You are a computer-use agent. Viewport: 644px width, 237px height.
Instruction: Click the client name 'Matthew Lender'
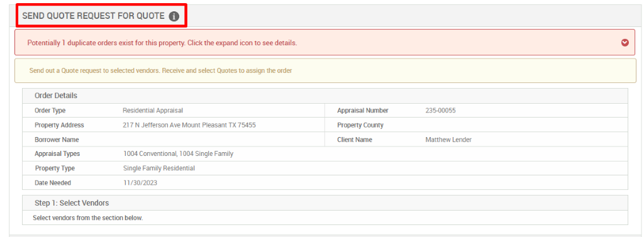[x=448, y=140]
